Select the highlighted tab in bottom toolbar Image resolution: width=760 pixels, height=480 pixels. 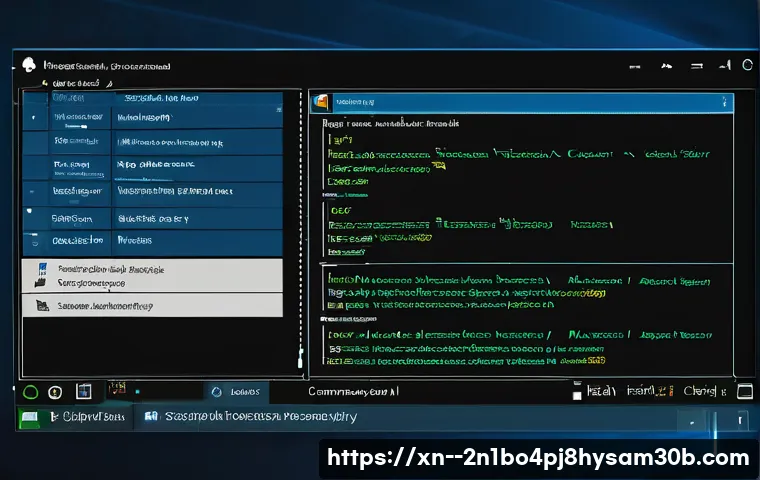click(x=243, y=392)
